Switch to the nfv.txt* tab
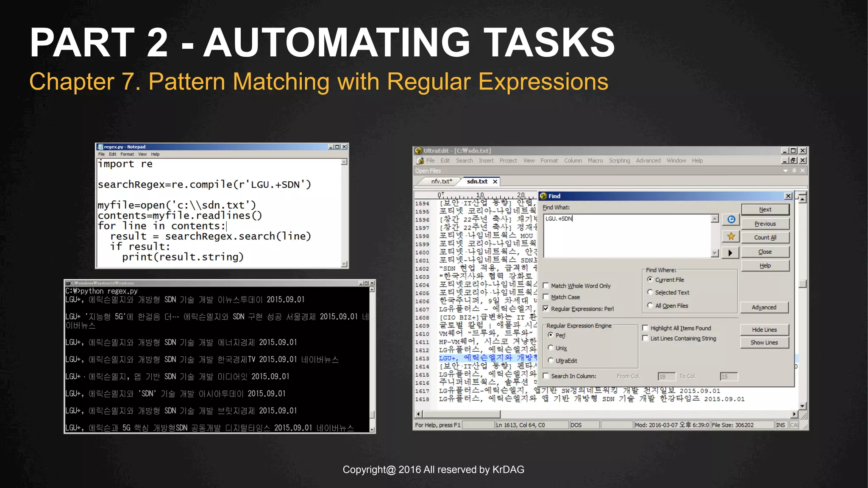 tap(441, 181)
